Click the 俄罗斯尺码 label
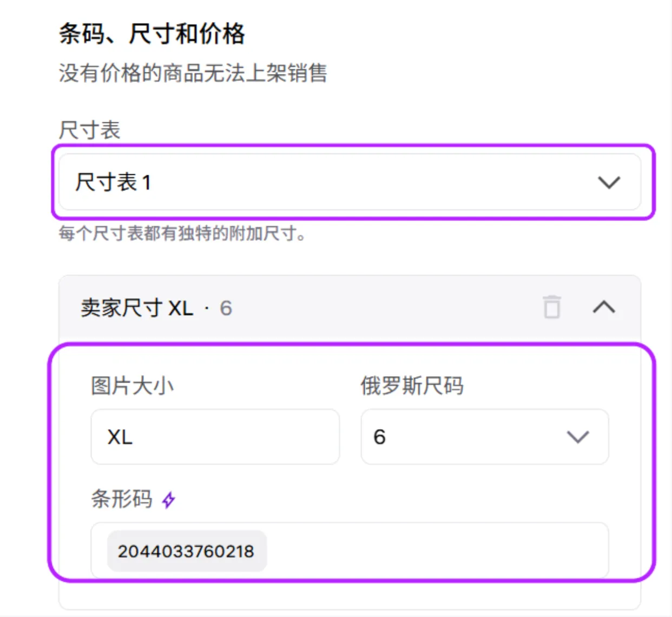The height and width of the screenshot is (617, 672). [x=412, y=386]
